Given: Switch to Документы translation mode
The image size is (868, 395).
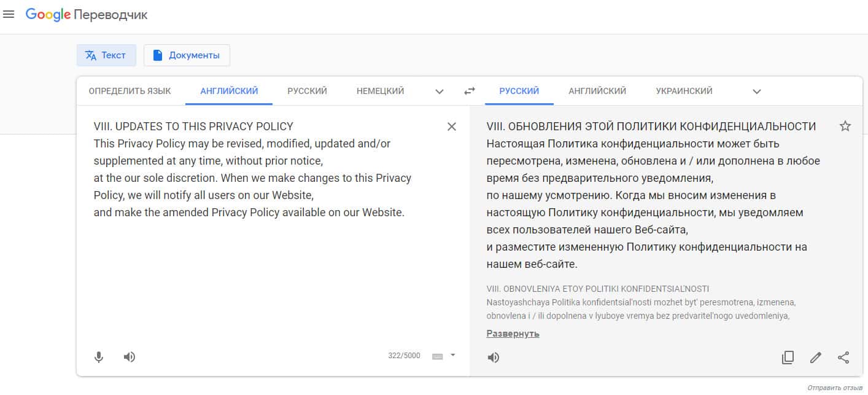Looking at the screenshot, I should click(x=187, y=55).
